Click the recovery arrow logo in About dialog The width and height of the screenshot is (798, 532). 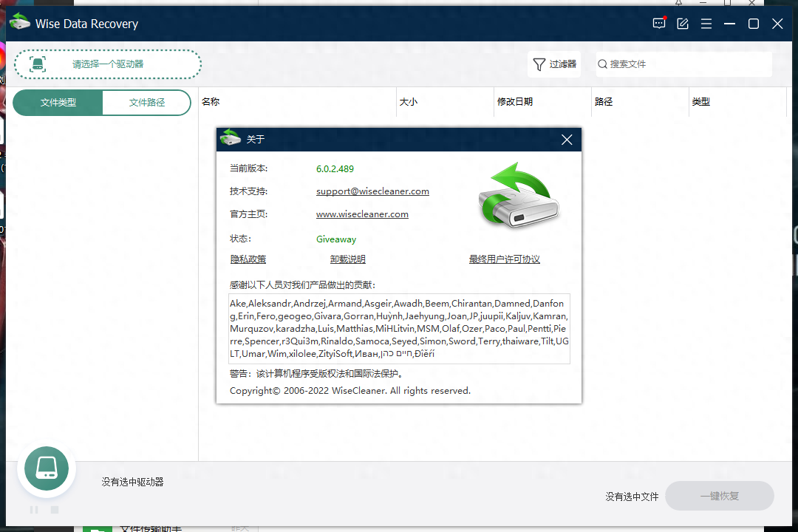517,196
